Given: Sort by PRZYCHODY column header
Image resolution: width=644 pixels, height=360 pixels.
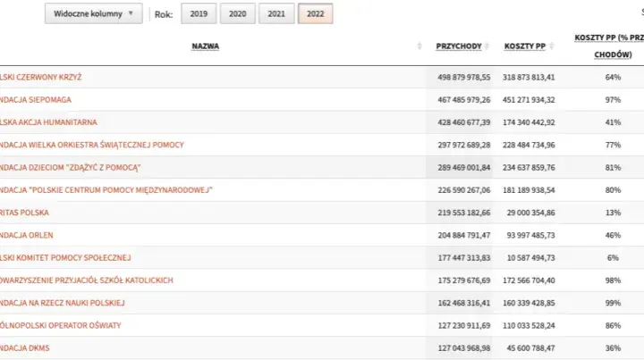Looking at the screenshot, I should 458,46.
